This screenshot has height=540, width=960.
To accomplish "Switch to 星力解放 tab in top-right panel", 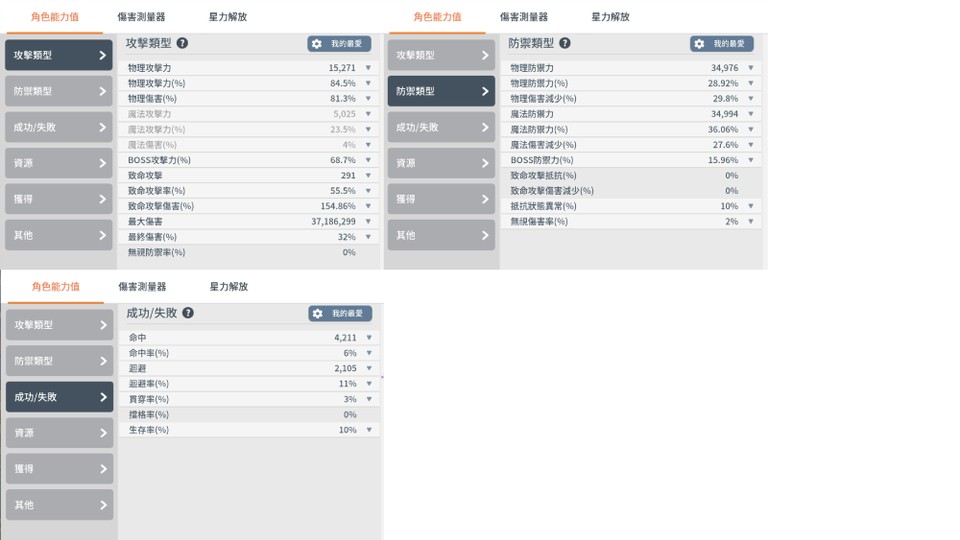I will click(x=610, y=17).
